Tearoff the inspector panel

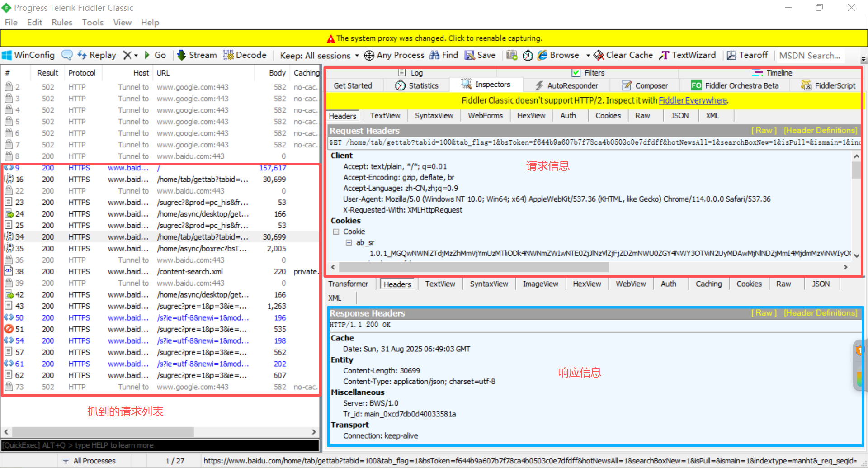747,55
